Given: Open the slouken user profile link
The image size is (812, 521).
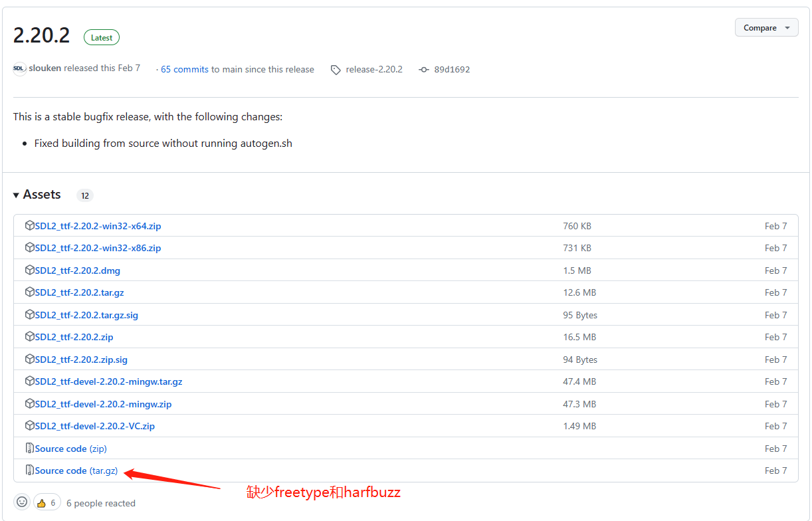Looking at the screenshot, I should 45,68.
